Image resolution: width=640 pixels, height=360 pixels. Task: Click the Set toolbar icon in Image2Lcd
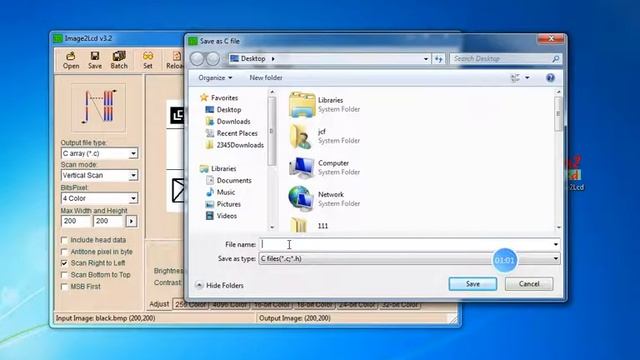(x=148, y=60)
